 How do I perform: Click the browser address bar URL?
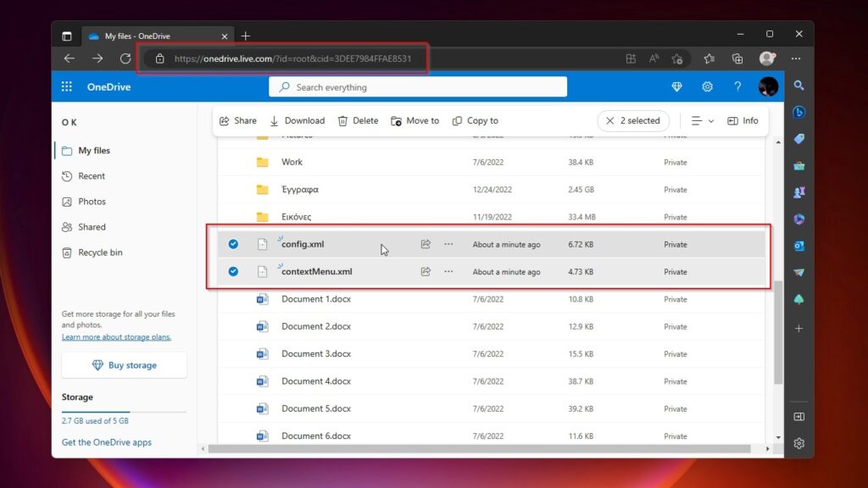[x=292, y=58]
